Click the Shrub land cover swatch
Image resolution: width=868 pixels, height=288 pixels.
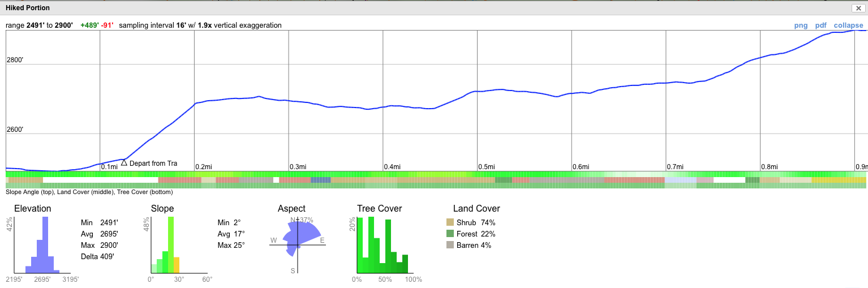[x=450, y=222]
